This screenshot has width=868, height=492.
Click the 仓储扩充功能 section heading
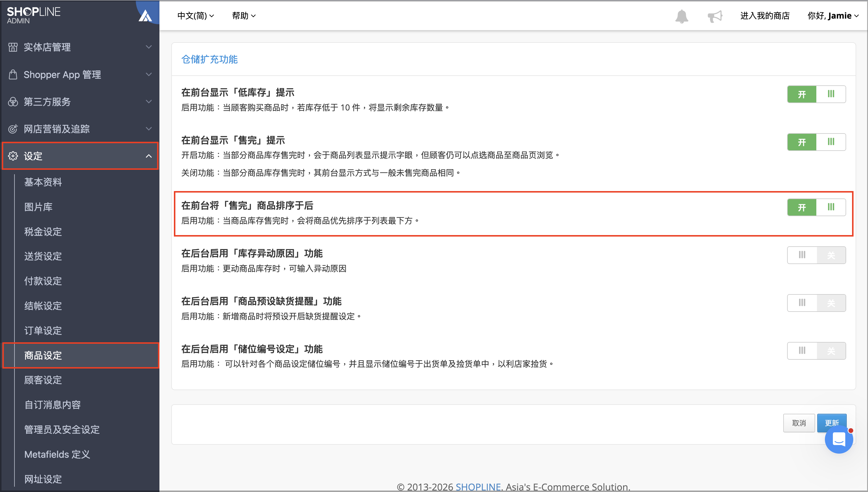pos(209,59)
